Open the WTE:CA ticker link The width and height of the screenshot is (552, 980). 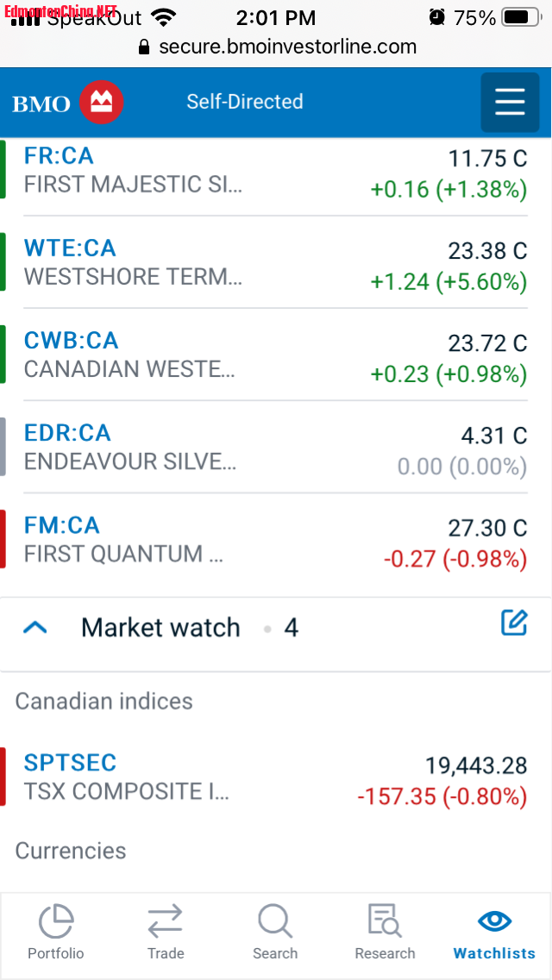(70, 248)
